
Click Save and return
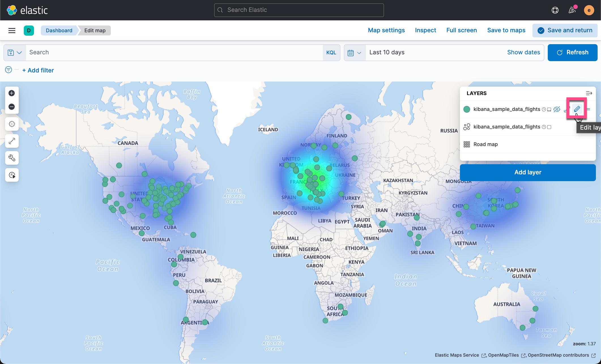pyautogui.click(x=565, y=30)
